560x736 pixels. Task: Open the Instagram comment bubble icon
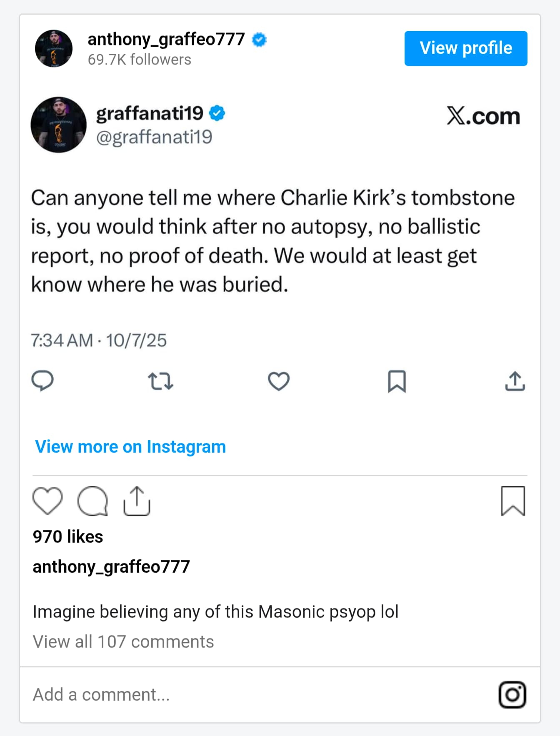92,501
